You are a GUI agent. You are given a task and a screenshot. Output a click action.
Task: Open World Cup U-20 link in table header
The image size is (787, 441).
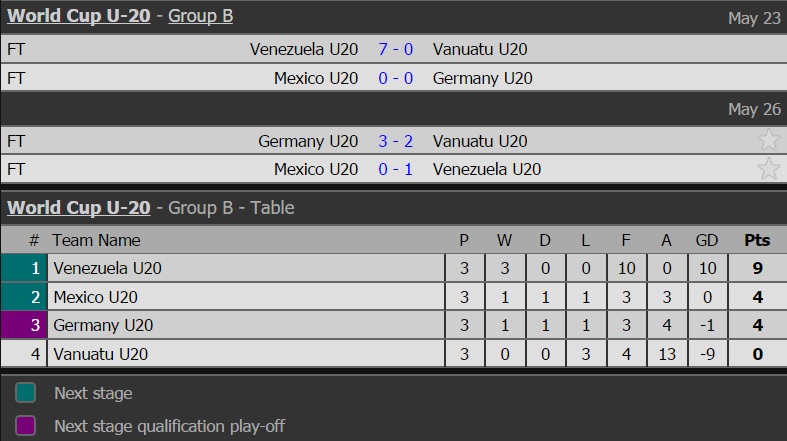click(79, 208)
